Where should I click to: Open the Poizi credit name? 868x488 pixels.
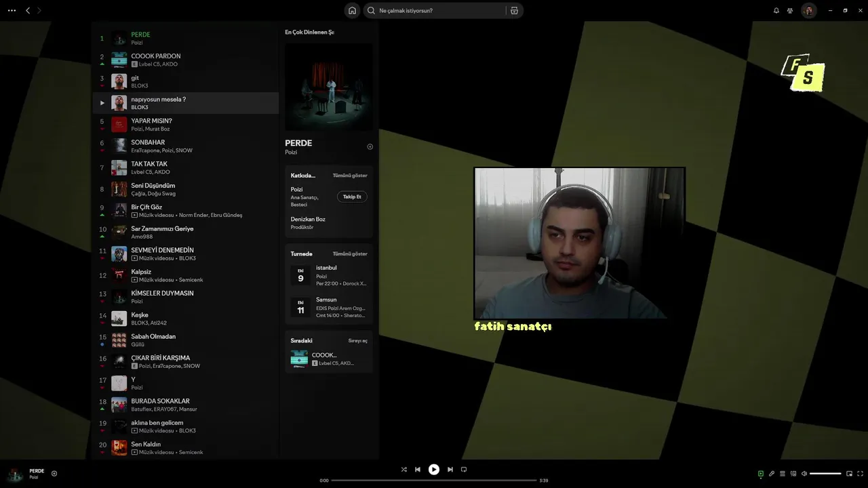296,190
